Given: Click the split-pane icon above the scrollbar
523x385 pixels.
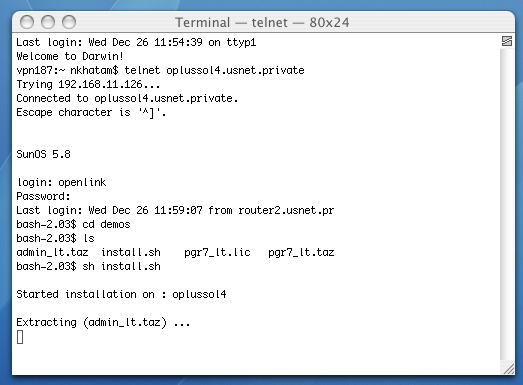Looking at the screenshot, I should click(x=507, y=41).
